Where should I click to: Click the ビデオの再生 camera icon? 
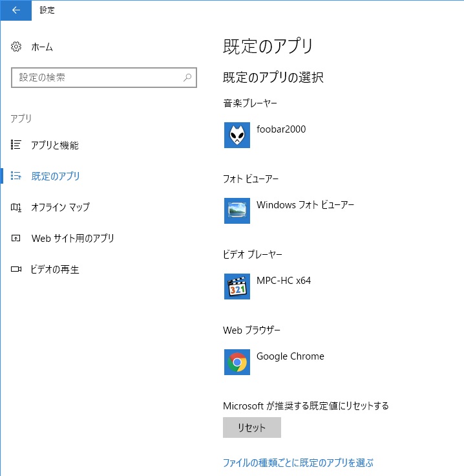16,269
